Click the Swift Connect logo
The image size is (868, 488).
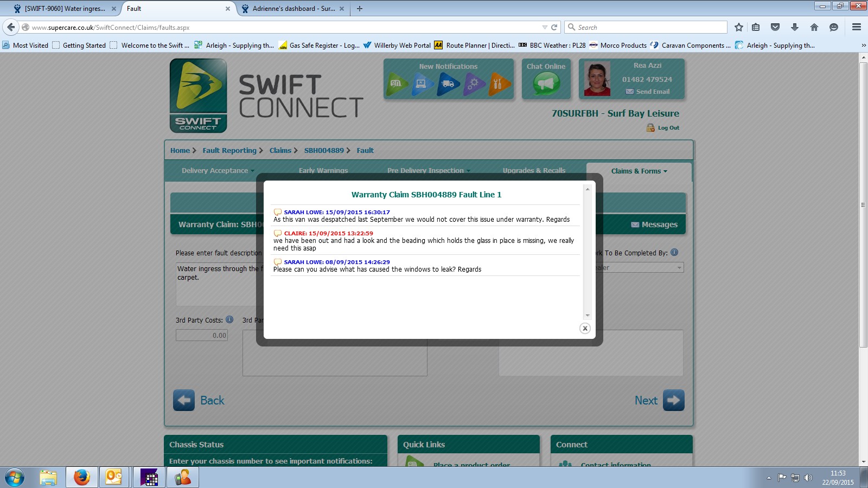(x=198, y=96)
